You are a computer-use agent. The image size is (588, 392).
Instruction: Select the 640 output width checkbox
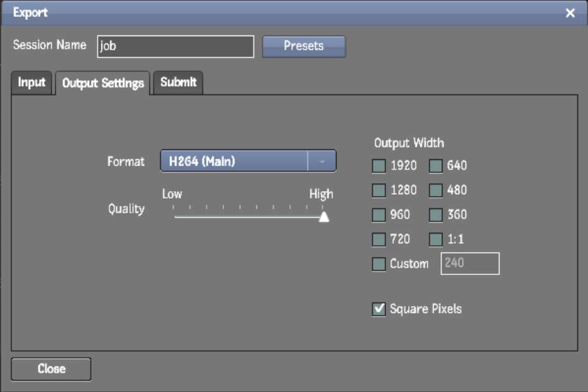436,166
